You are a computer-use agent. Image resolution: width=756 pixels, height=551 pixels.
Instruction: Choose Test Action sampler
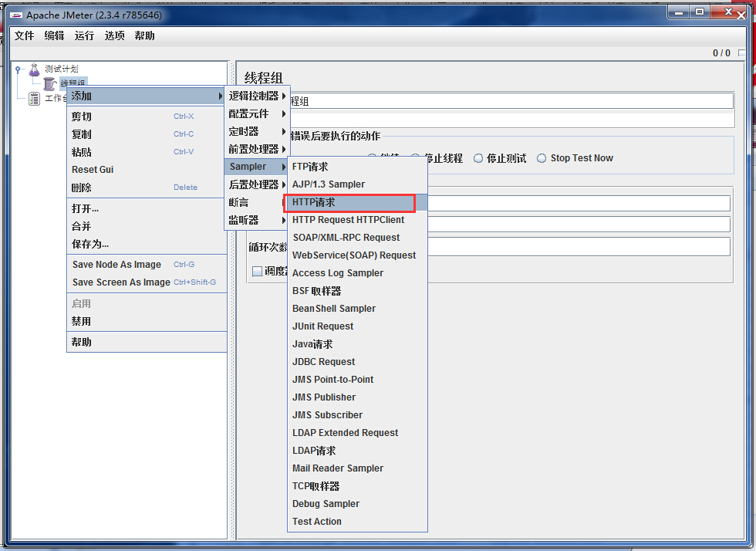[x=357, y=522]
